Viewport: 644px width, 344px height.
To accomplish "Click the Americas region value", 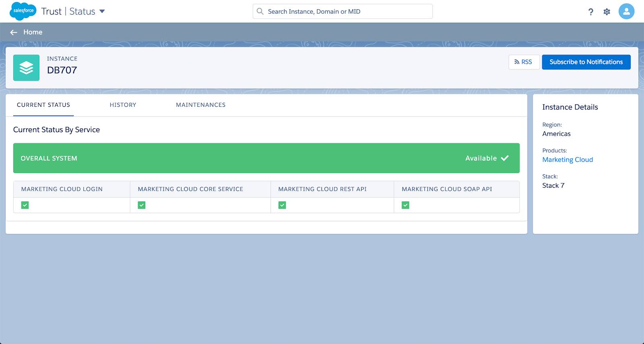I will click(556, 134).
